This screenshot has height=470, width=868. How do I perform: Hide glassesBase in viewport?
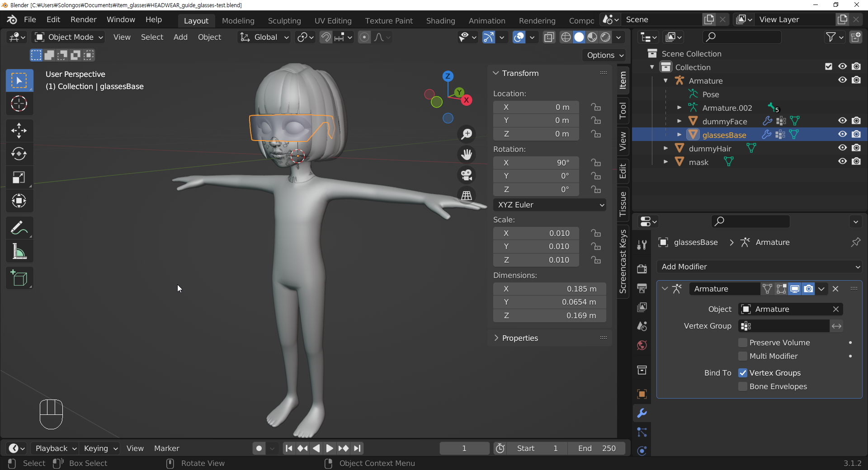(842, 134)
